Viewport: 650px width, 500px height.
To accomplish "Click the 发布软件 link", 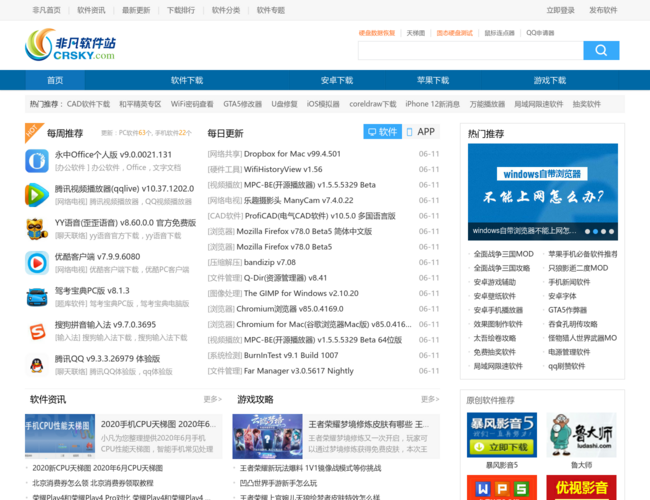I will tap(603, 10).
